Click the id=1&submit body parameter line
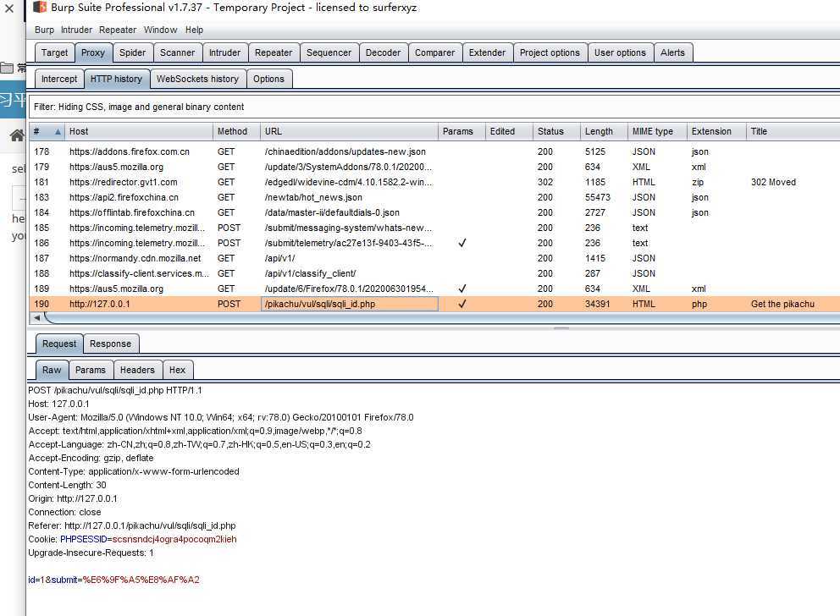Viewport: 840px width, 616px height. [113, 580]
